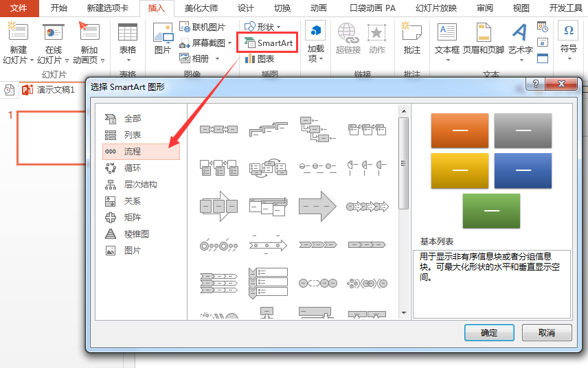Click the help question mark in dialog
The image size is (588, 368).
click(x=536, y=84)
